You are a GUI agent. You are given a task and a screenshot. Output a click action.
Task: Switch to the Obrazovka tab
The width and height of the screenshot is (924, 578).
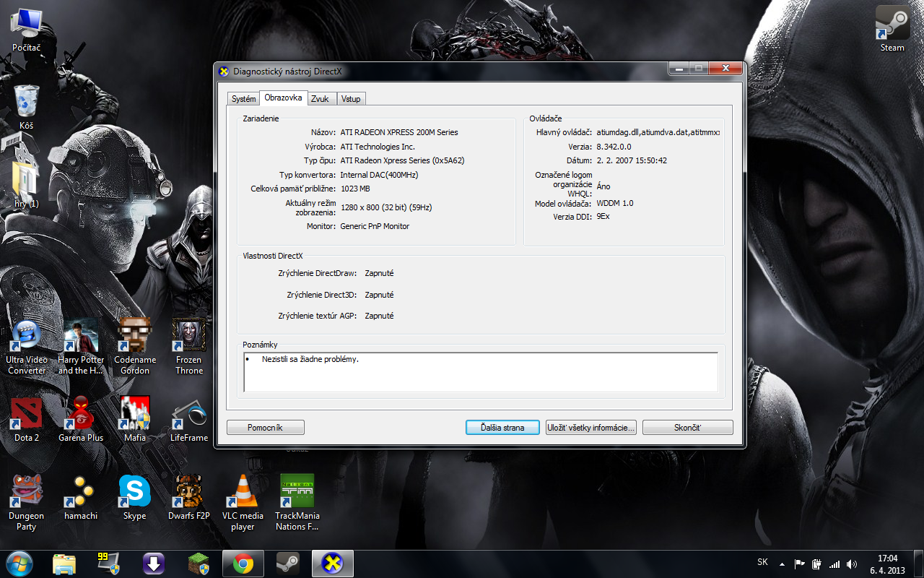point(283,98)
